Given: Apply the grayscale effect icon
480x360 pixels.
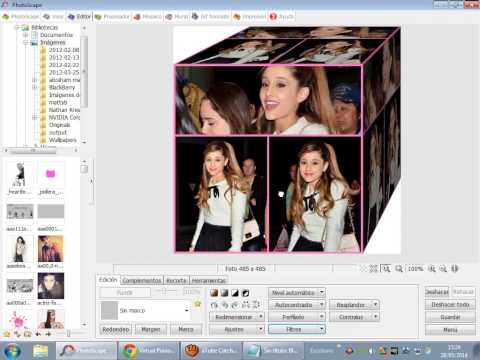Looking at the screenshot, I should 225,293.
